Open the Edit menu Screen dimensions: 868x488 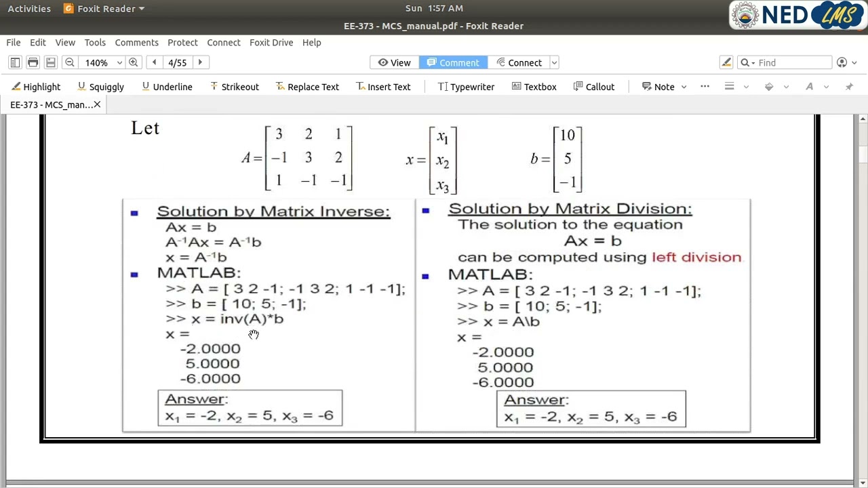[x=38, y=42]
